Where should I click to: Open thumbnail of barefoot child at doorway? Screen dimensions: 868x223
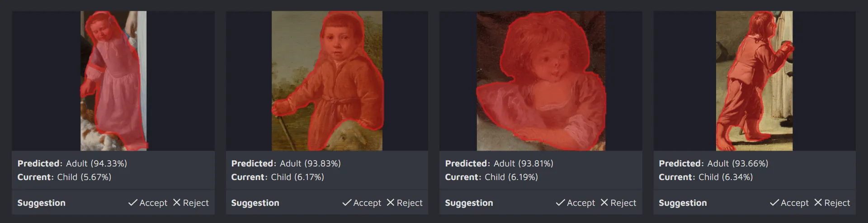(754, 81)
